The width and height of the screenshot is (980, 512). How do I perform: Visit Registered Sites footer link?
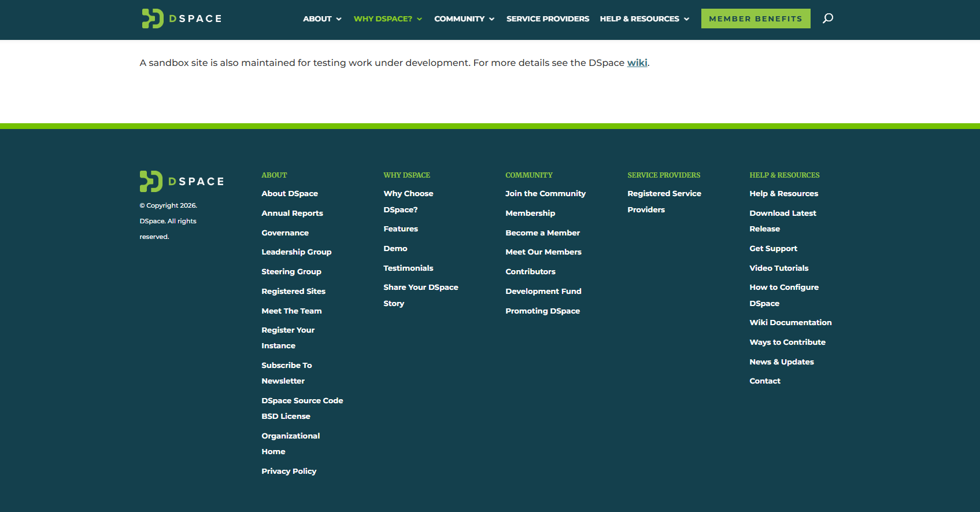[293, 291]
